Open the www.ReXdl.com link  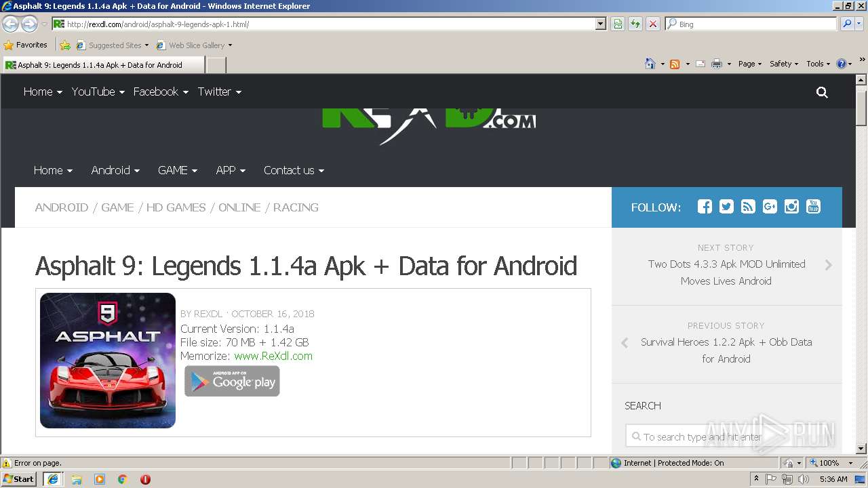pyautogui.click(x=273, y=356)
